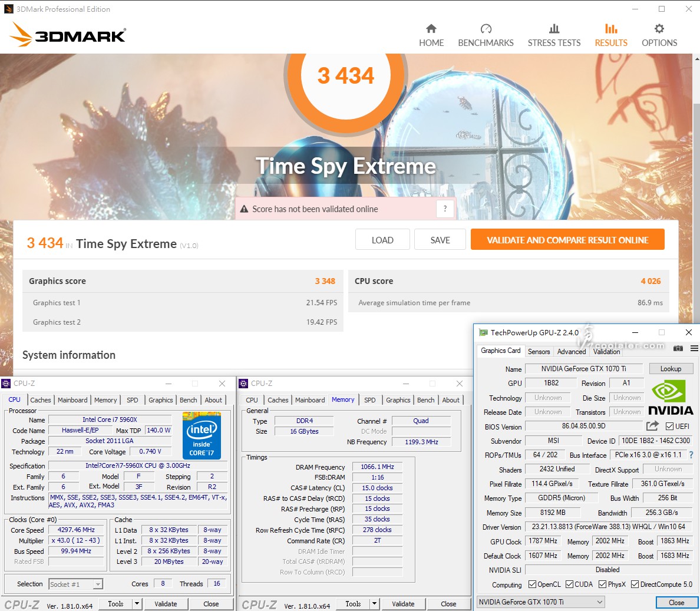Click the GPU-Z title bar icon

pos(483,332)
